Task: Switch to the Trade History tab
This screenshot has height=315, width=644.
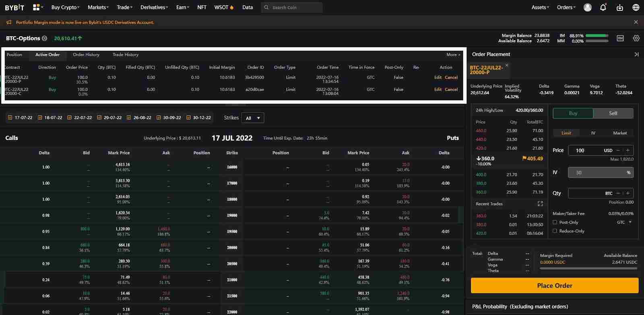Action: 126,55
